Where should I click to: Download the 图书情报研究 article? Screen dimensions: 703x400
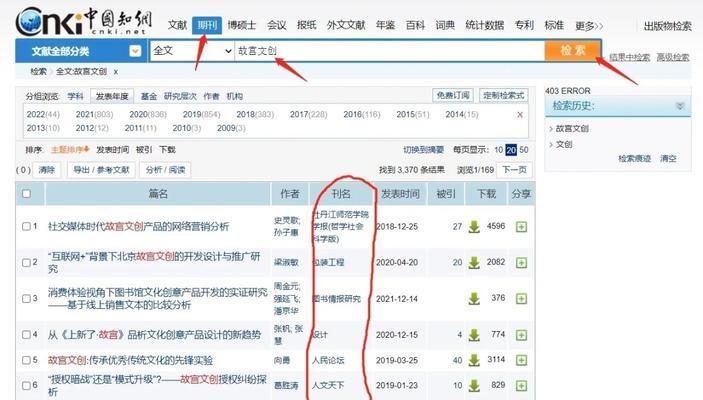coord(474,299)
